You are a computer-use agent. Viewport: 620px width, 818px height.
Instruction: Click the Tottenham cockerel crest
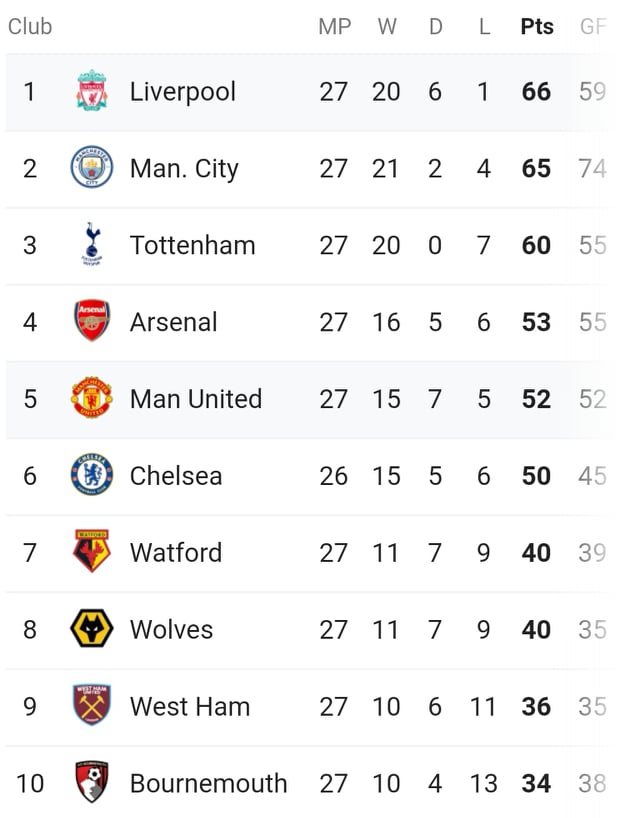[x=92, y=244]
